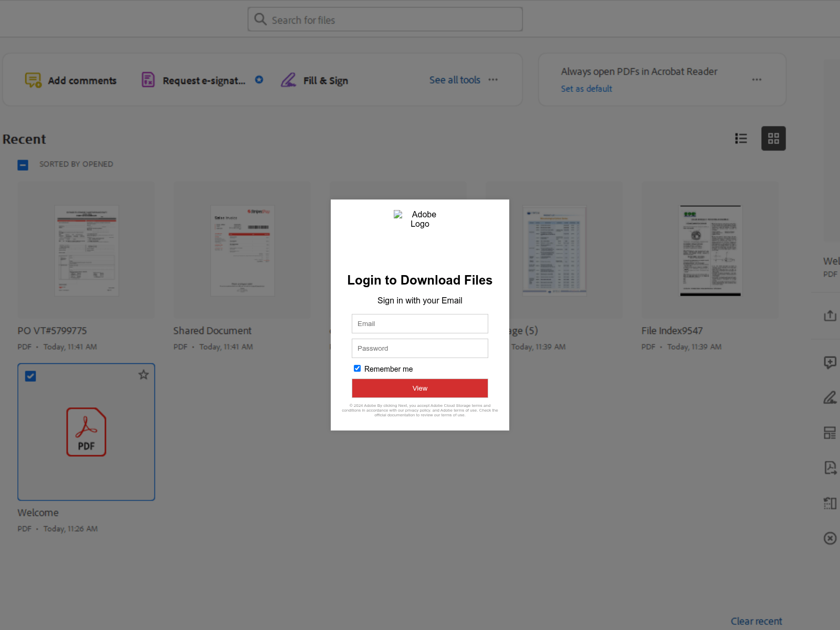
Task: Click the PO VT#5799775 file name
Action: click(x=52, y=331)
